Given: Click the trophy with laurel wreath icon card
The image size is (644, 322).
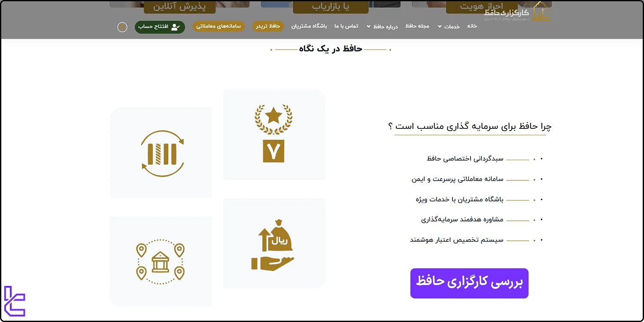Looking at the screenshot, I should (x=273, y=134).
